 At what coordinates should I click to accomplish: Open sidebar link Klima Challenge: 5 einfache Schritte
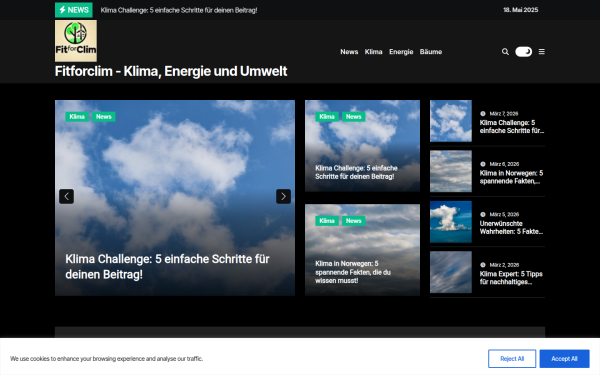pos(512,127)
